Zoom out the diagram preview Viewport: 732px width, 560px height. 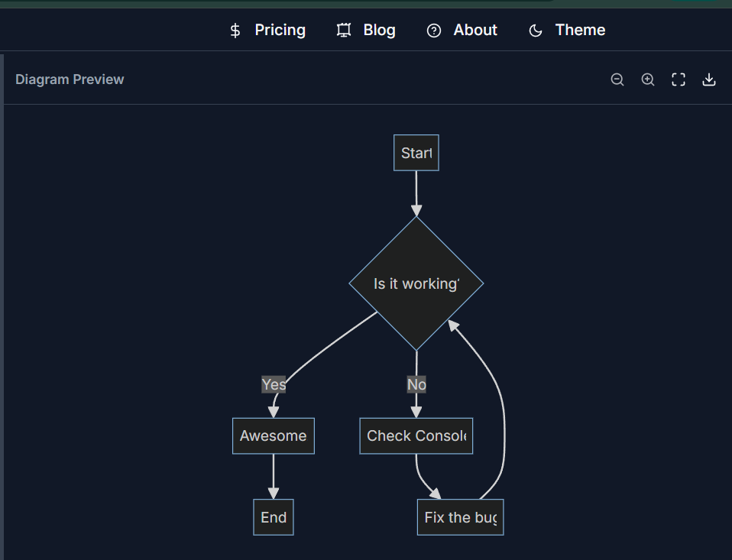[x=617, y=79]
